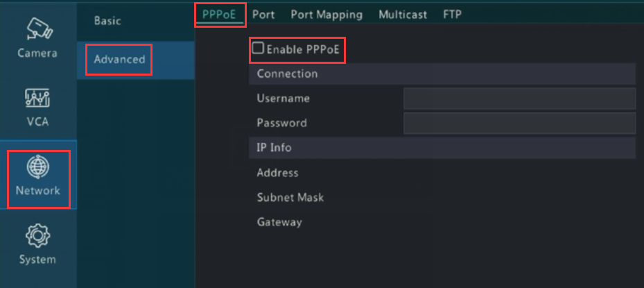Click the Network globe icon
Viewport: 644px width, 288px height.
(37, 167)
